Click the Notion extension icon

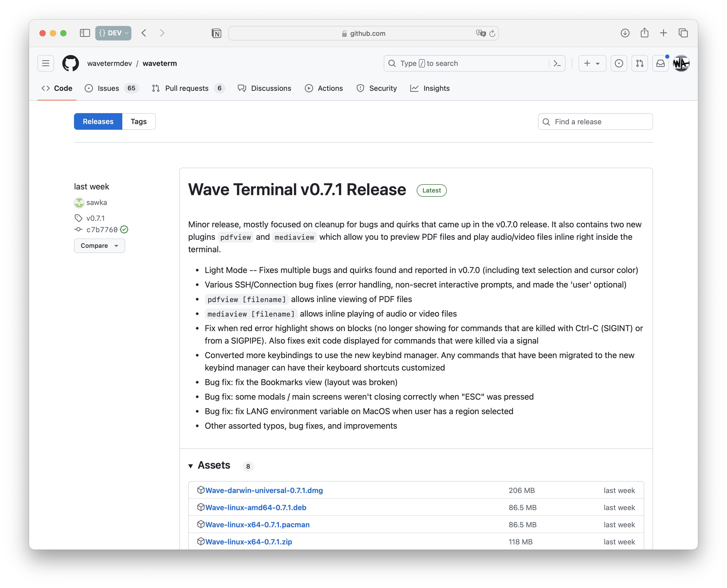[x=216, y=33]
